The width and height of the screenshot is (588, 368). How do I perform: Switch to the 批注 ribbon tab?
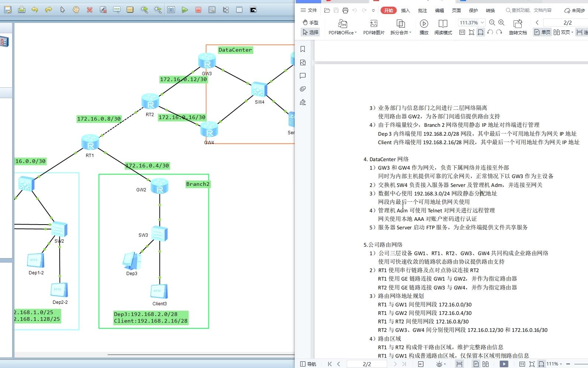click(x=423, y=10)
